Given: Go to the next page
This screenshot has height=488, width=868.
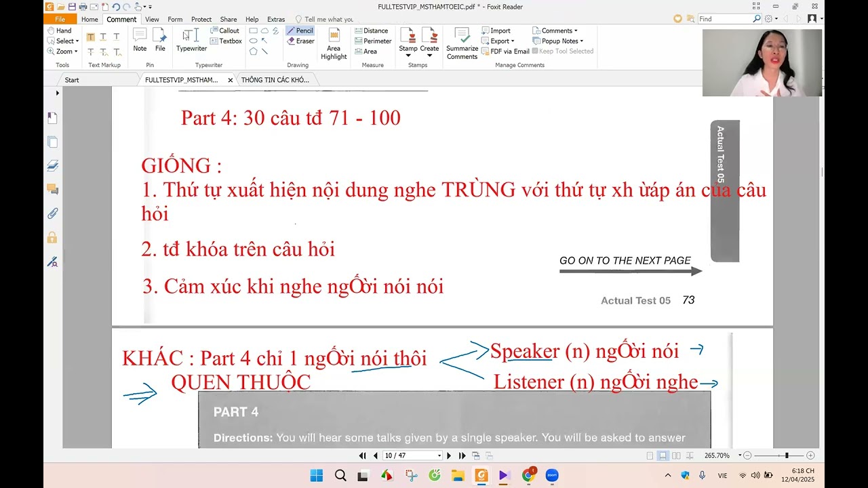Looking at the screenshot, I should click(449, 455).
